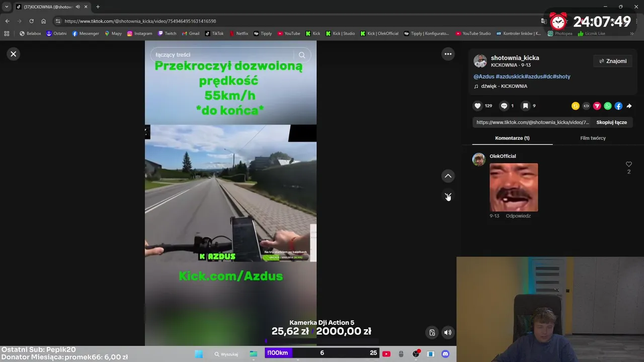Click the Skopiuj łącze button
Screen dimensions: 644x362
click(x=611, y=122)
